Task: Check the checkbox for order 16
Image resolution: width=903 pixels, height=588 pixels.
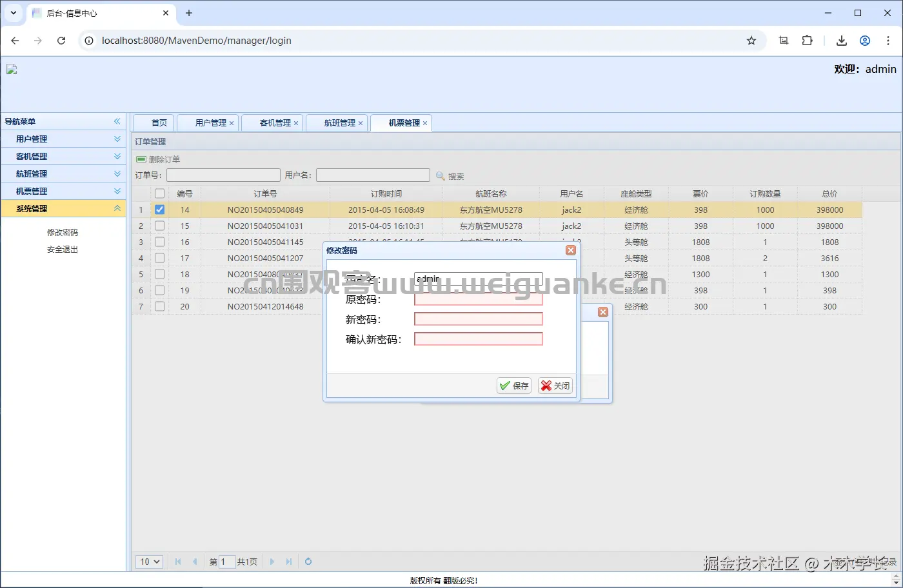Action: [159, 242]
